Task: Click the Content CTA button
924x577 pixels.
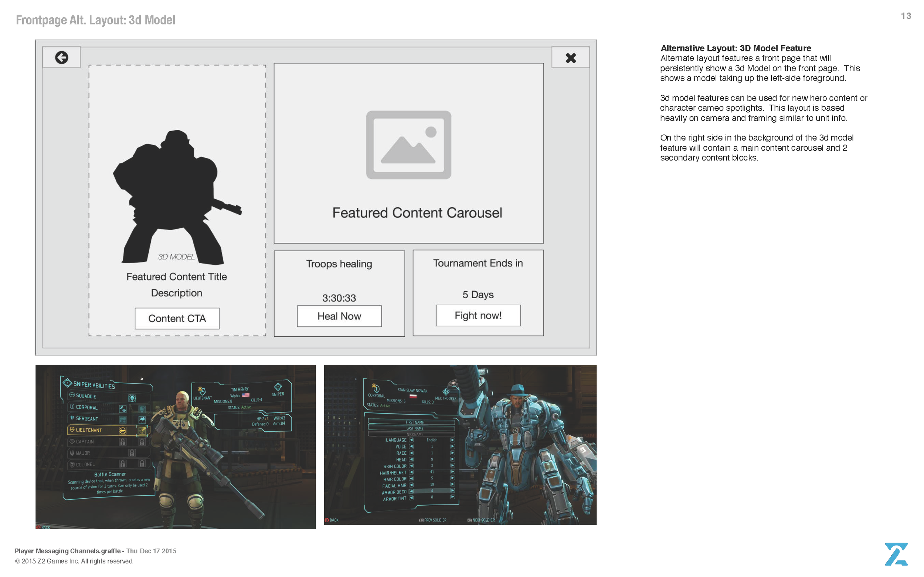Action: (x=177, y=318)
